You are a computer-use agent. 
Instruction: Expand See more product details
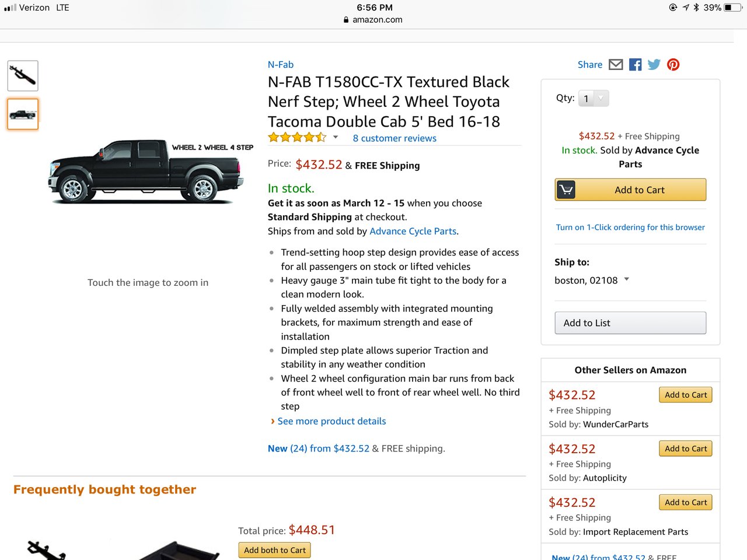pyautogui.click(x=331, y=421)
